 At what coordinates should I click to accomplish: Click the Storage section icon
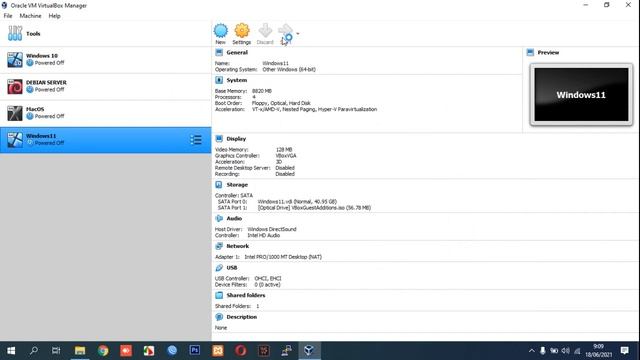pyautogui.click(x=219, y=184)
